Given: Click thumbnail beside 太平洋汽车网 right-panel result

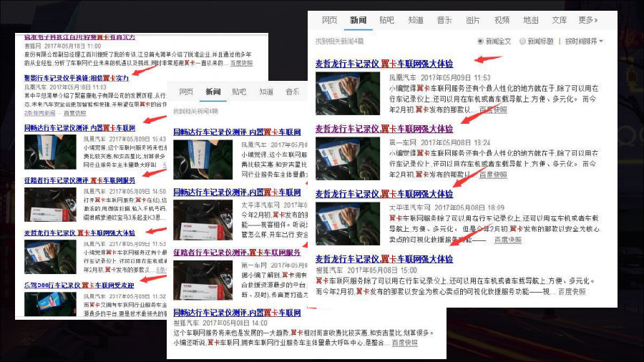Looking at the screenshot, I should pos(337,223).
